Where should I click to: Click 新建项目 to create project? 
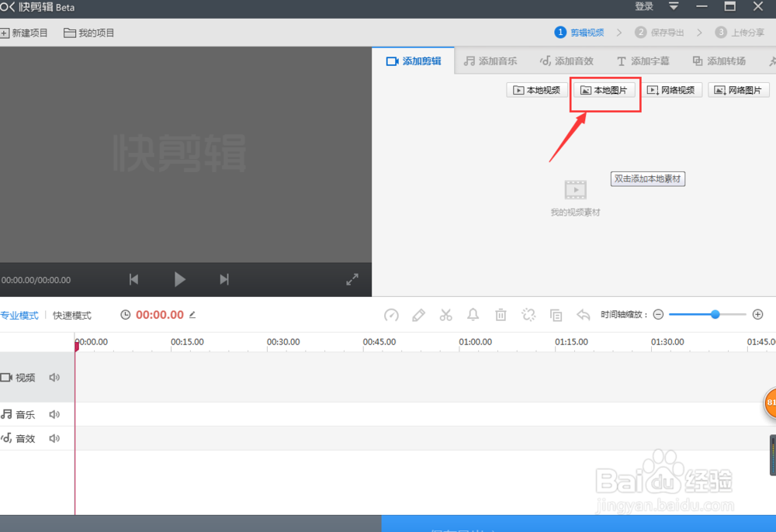click(24, 33)
